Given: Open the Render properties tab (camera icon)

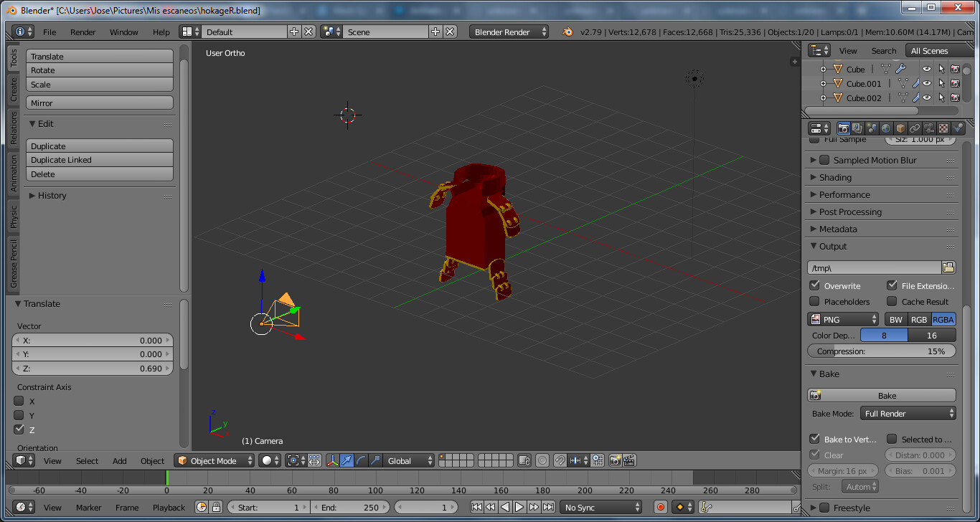Looking at the screenshot, I should click(844, 128).
